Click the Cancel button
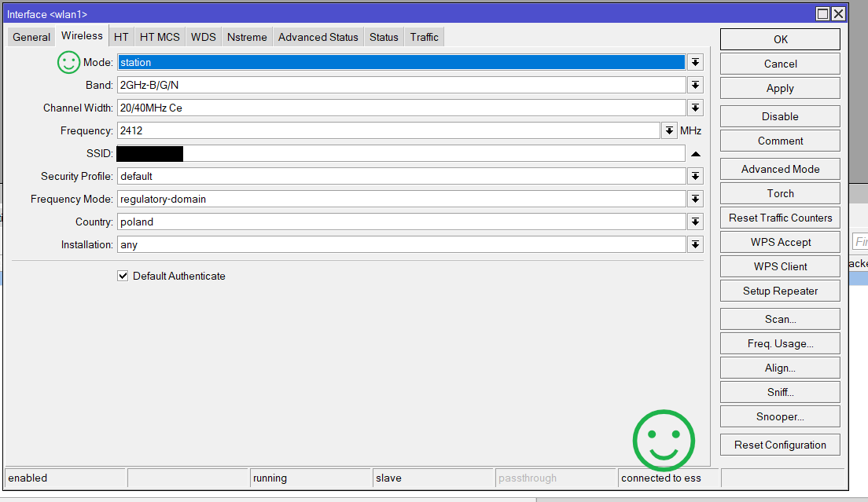This screenshot has width=868, height=502. (780, 64)
